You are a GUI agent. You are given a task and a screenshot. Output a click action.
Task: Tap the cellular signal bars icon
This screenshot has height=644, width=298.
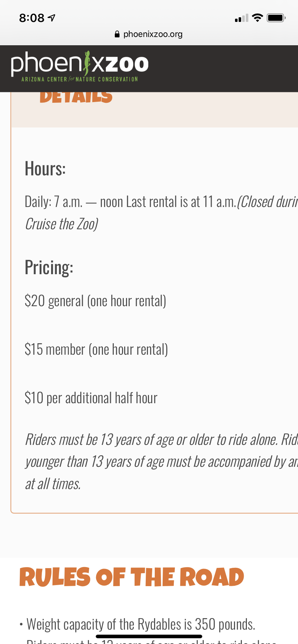[x=241, y=18]
